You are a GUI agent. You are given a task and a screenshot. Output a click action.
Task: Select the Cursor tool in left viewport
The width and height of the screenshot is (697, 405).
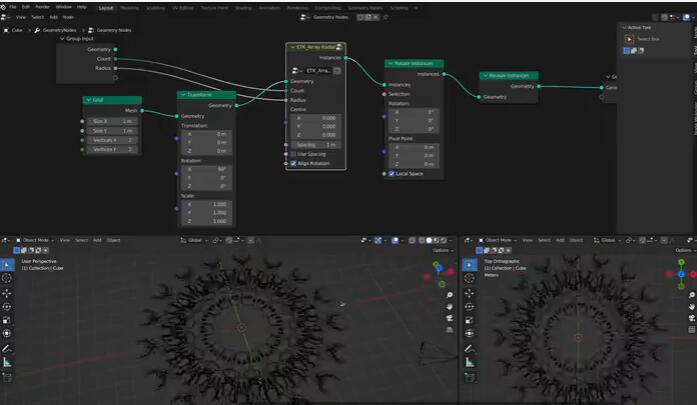(7, 278)
